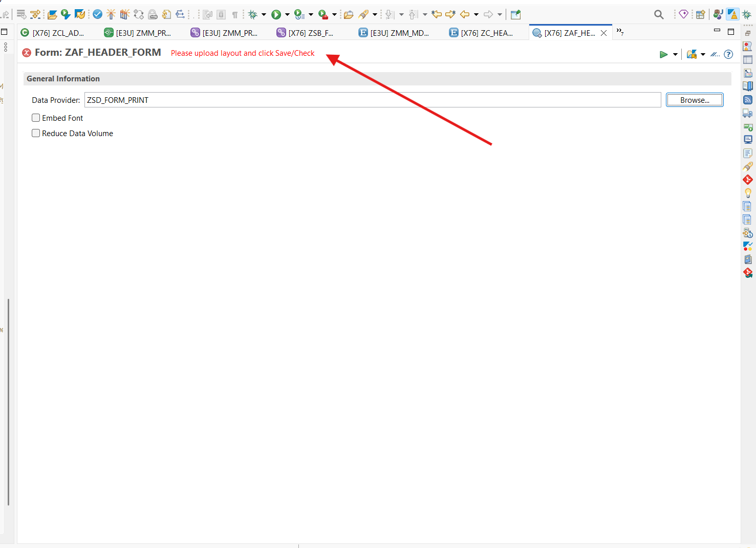Switch to the [X76] ZCL_AD... tab
756x548 pixels.
[x=52, y=33]
